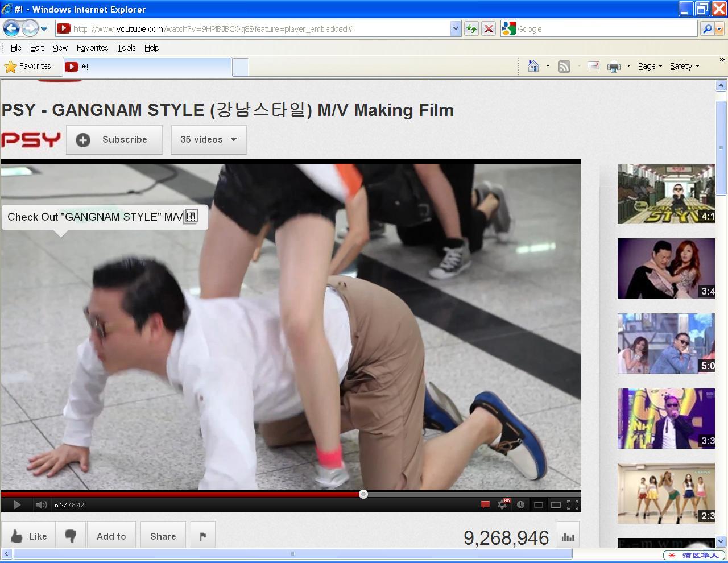The image size is (728, 563).
Task: Click the vertical scrollbar up arrow
Action: tap(721, 85)
